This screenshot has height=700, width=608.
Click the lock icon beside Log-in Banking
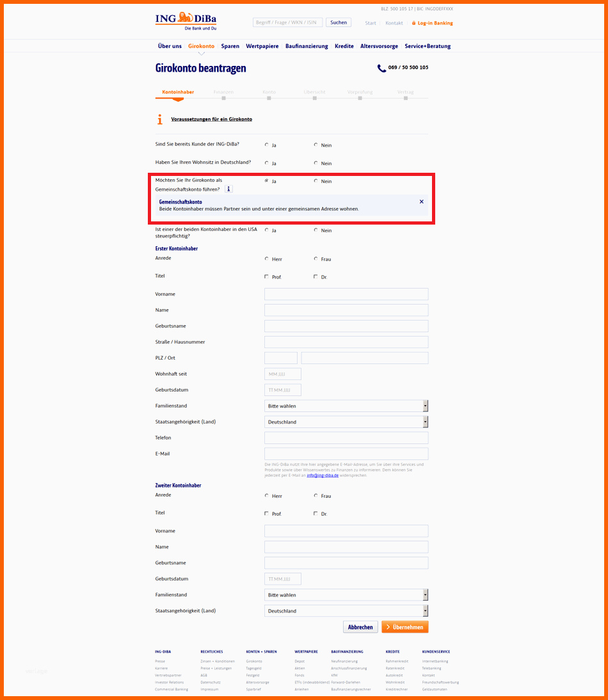[413, 23]
